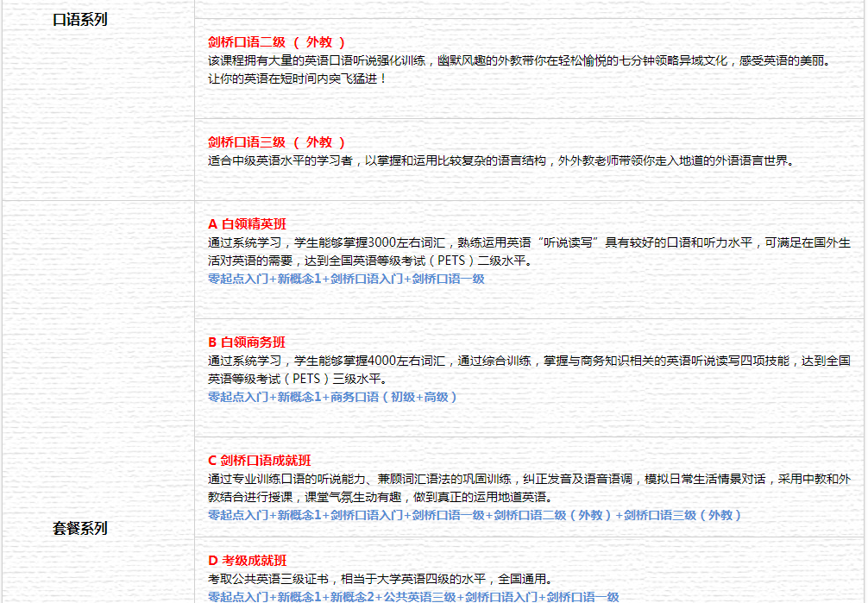Click the line 让你的英语在短时间内突飞猛进
This screenshot has width=868, height=603.
[x=298, y=79]
